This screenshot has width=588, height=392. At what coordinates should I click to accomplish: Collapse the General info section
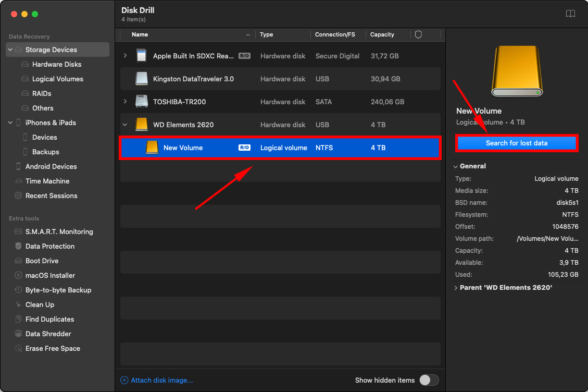pyautogui.click(x=456, y=166)
